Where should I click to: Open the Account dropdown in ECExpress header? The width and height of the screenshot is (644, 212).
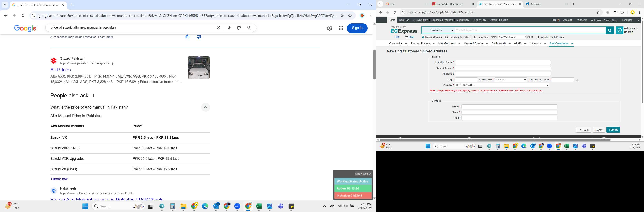568,20
